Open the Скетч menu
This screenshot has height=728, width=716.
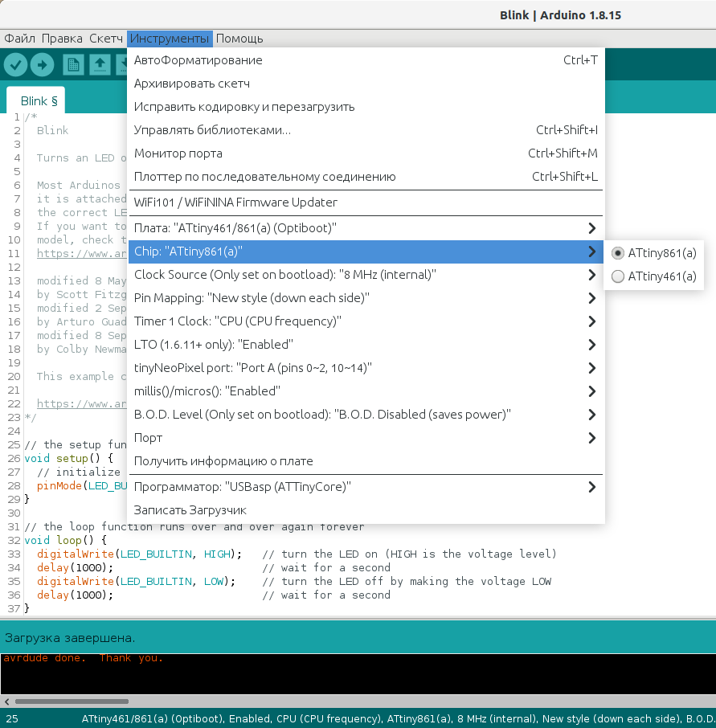tap(106, 39)
